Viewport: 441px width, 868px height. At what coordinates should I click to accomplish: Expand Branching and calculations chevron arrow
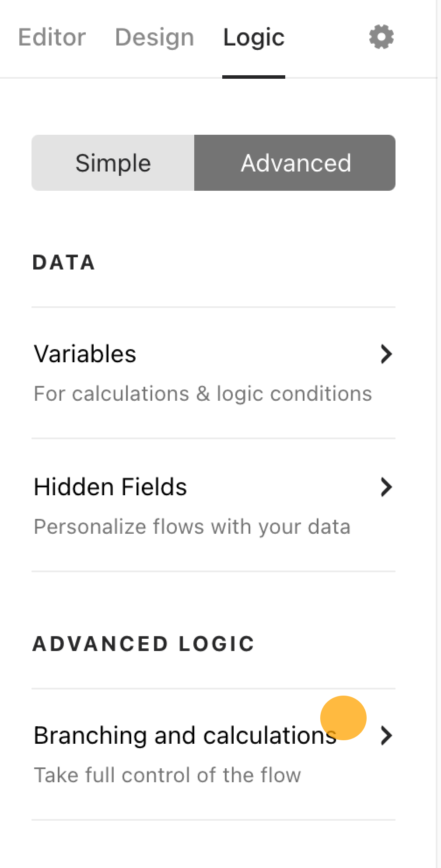[x=386, y=735]
